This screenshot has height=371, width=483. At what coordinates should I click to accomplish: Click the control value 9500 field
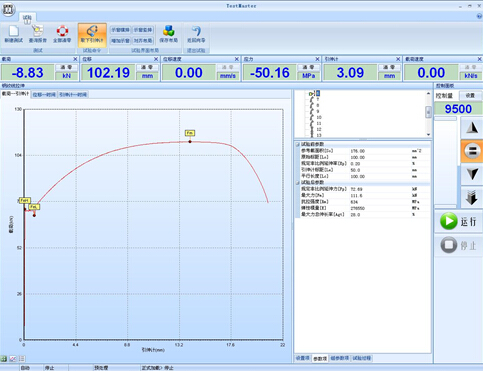tap(458, 109)
